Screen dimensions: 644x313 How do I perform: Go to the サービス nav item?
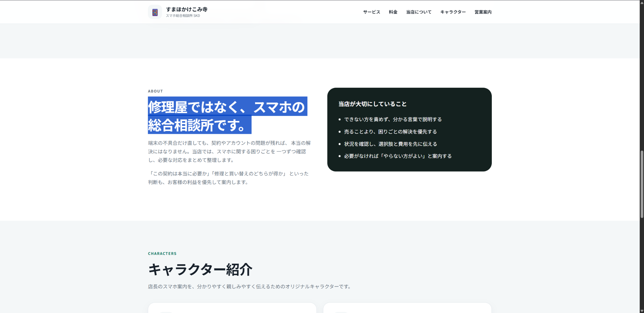371,12
